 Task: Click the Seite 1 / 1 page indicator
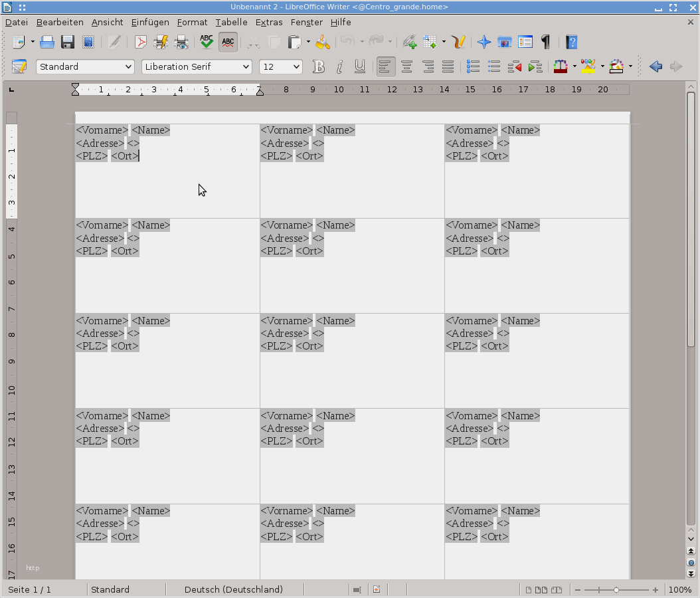click(29, 589)
